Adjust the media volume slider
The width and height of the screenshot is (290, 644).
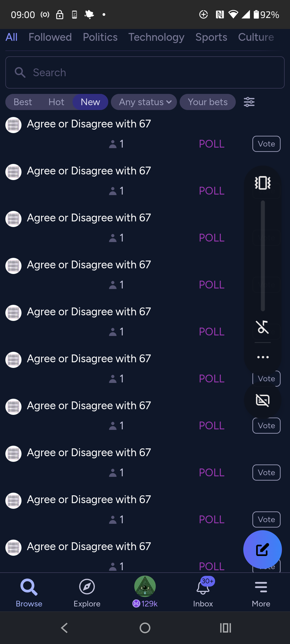(263, 255)
